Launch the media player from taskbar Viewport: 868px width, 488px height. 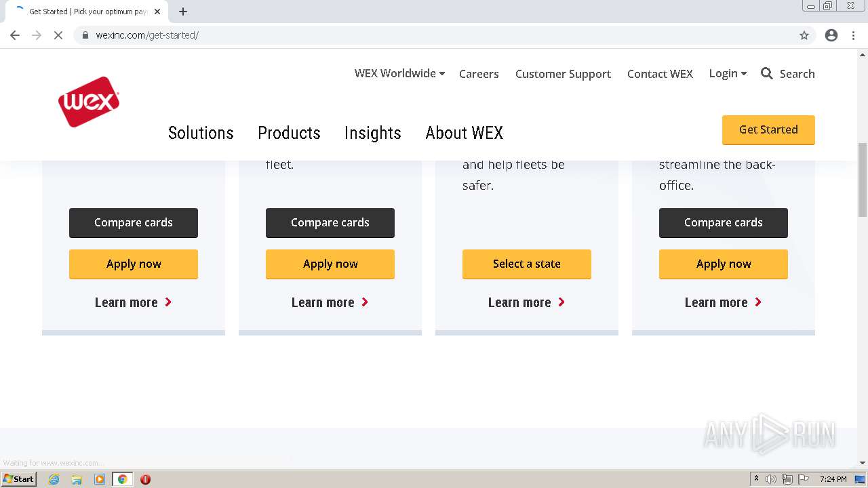pyautogui.click(x=100, y=479)
